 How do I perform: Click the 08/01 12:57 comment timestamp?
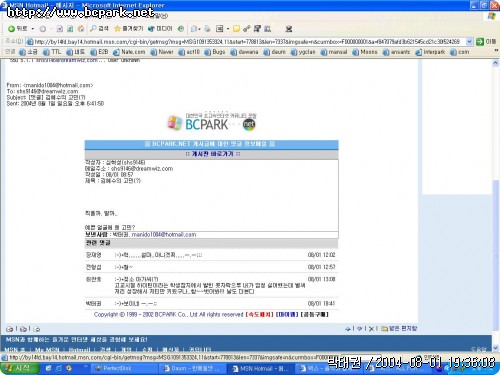(321, 267)
